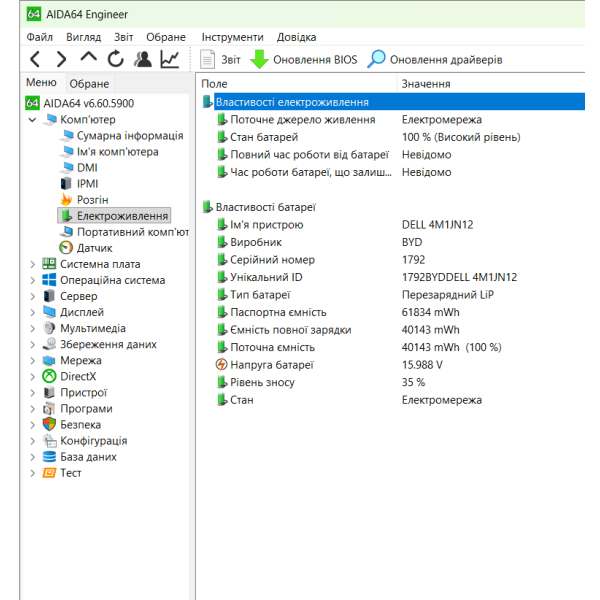Screen dimensions: 600x600
Task: Open the Інструменти menu
Action: [233, 37]
